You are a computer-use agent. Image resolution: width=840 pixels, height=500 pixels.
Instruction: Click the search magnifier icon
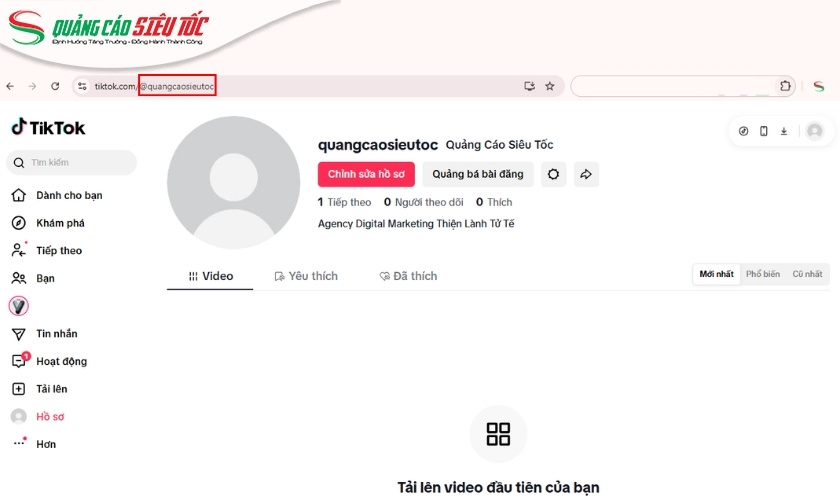click(19, 162)
